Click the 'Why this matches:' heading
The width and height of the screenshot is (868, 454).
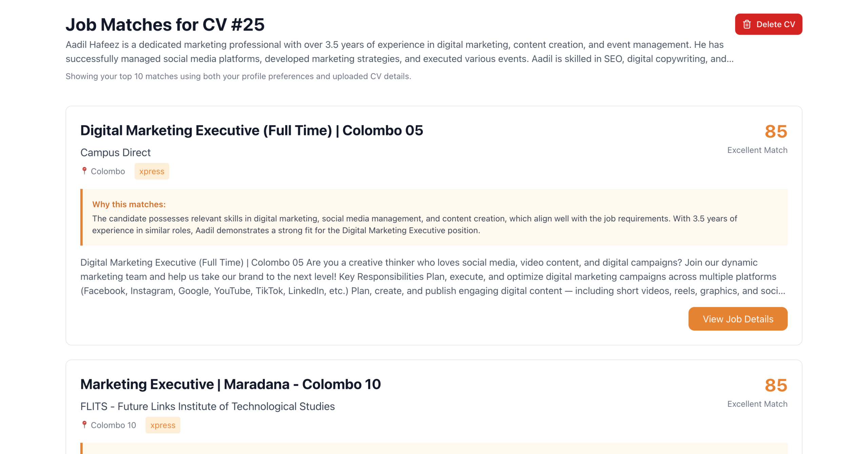pyautogui.click(x=129, y=204)
